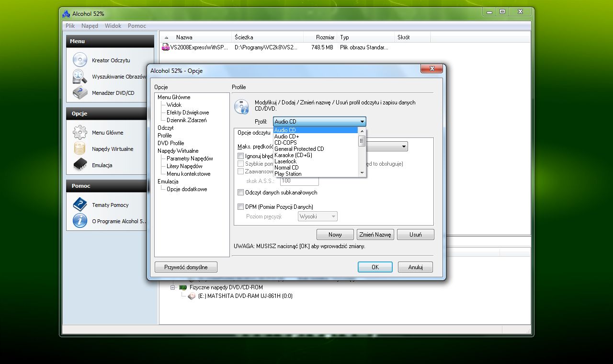Enable Ignoruj błędy checkbox
Viewport: 613px width, 364px height.
(241, 156)
